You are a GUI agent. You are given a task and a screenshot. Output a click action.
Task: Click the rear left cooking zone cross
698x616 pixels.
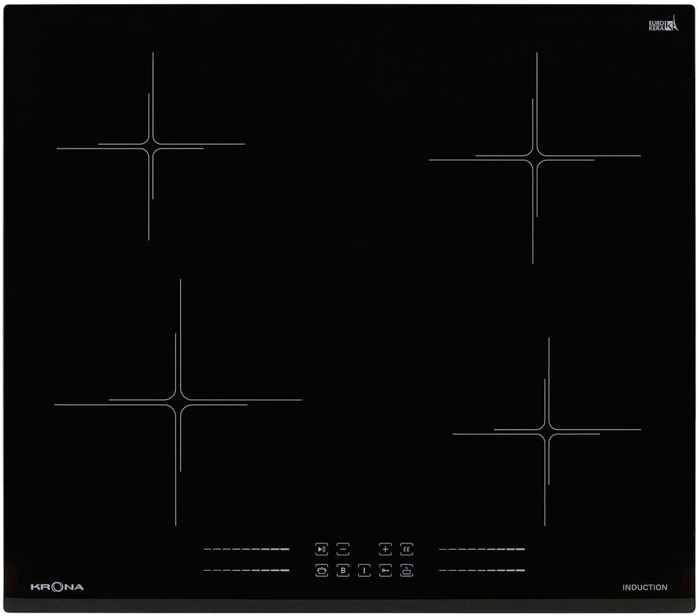click(151, 147)
